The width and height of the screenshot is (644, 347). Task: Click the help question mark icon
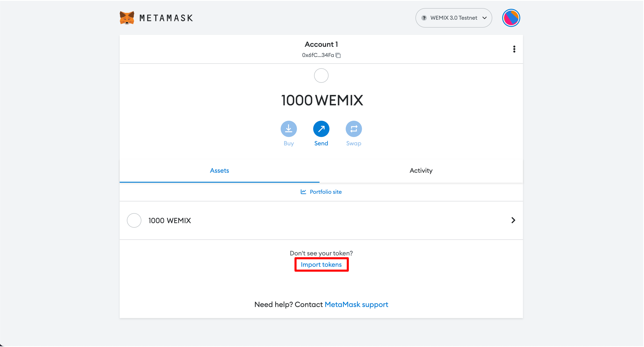point(424,18)
